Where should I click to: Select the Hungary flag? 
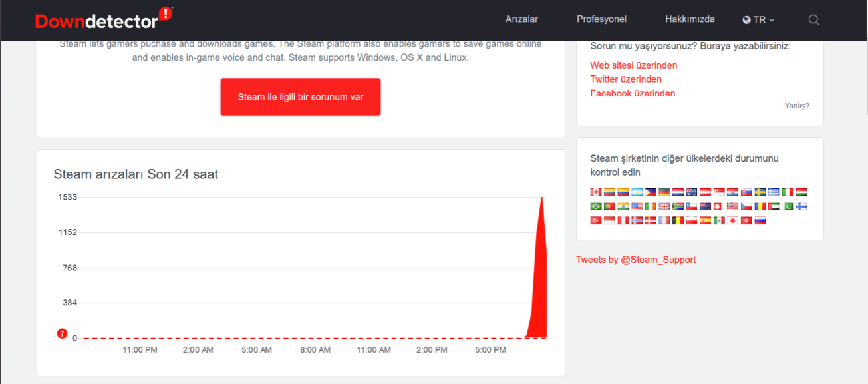[x=801, y=192]
